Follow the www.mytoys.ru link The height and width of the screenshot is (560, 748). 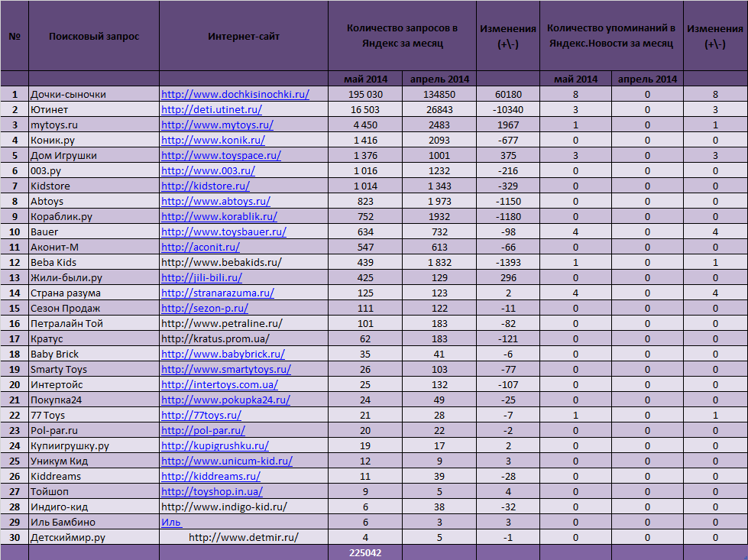point(217,125)
